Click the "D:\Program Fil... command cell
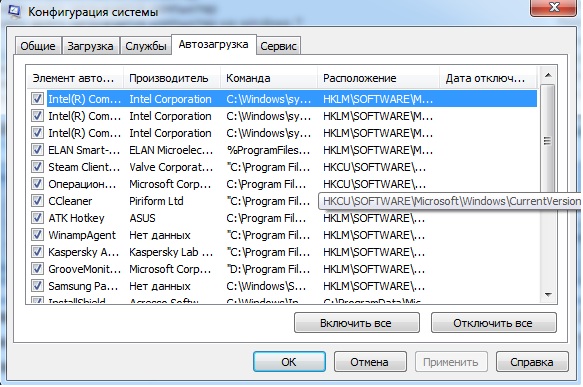Viewport: 583px width, 387px height. pos(268,269)
